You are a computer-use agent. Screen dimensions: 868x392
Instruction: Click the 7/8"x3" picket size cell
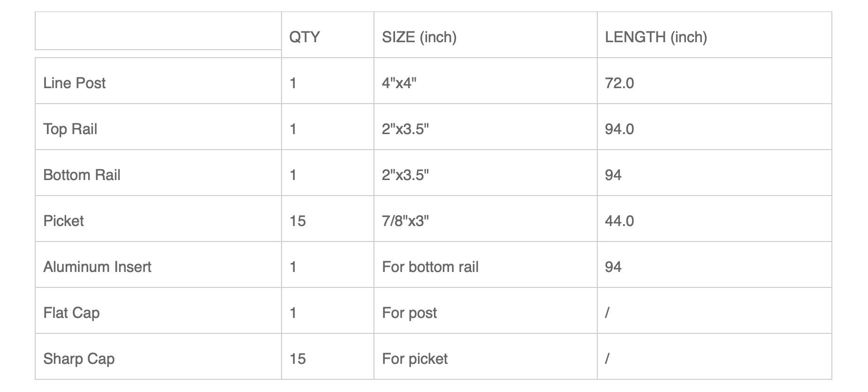click(485, 220)
